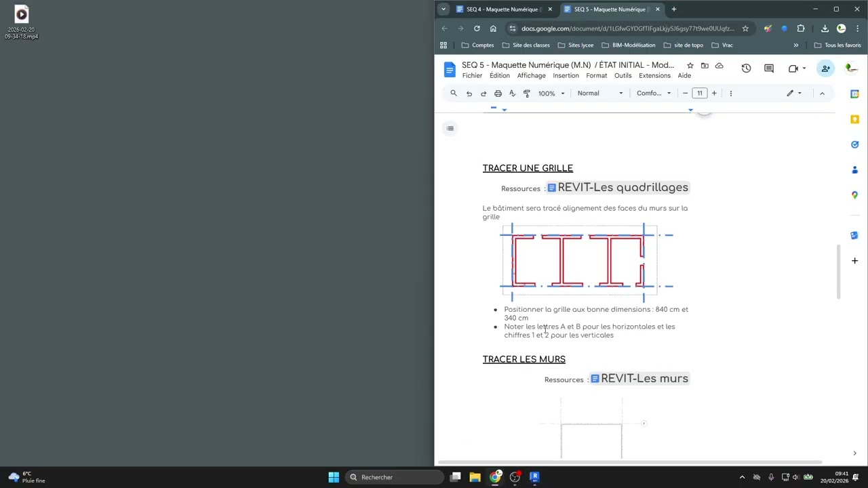Open Google Tasks in the side panel
The height and width of the screenshot is (488, 868).
pyautogui.click(x=854, y=144)
